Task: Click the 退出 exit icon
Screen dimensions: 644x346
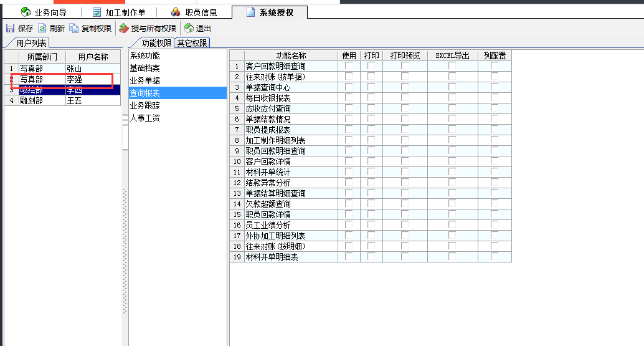Action: click(x=189, y=28)
